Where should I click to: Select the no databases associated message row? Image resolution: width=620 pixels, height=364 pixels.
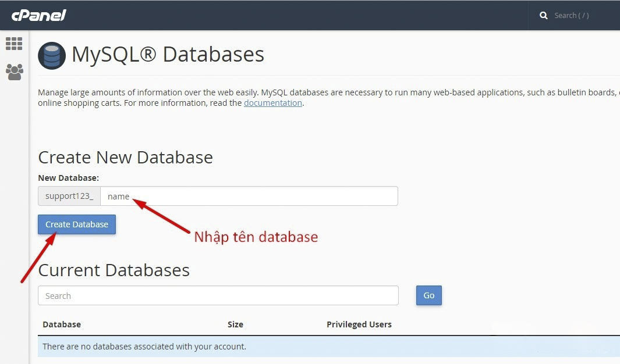tap(144, 347)
